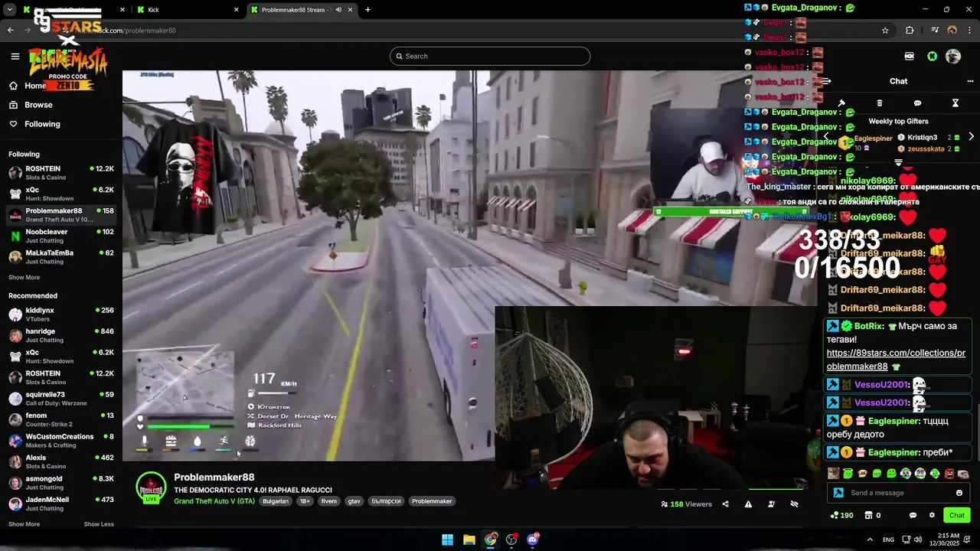The width and height of the screenshot is (980, 551).
Task: Open Chrome extensions puzzle icon
Action: 910,31
